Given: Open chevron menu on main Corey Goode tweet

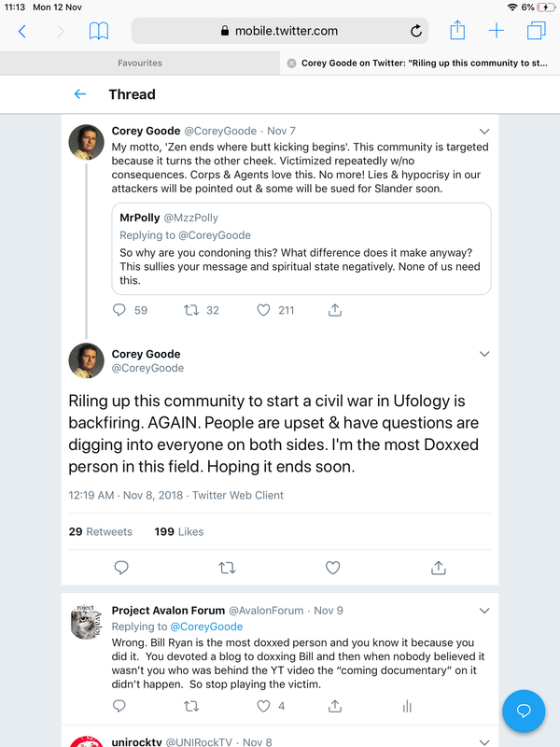Looking at the screenshot, I should tap(483, 354).
